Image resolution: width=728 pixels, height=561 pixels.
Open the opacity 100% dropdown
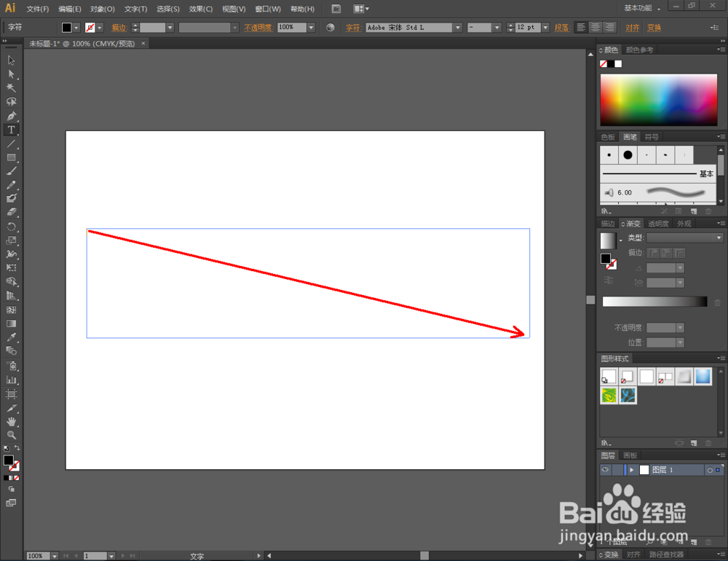[x=311, y=28]
